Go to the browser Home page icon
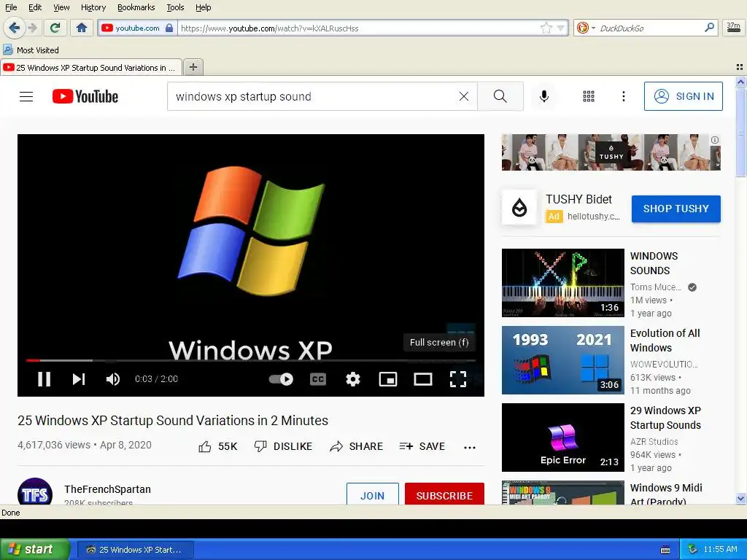 [82, 28]
